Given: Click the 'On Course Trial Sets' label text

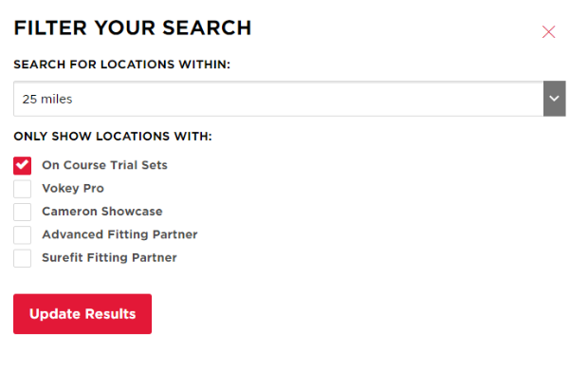Looking at the screenshot, I should (x=104, y=165).
